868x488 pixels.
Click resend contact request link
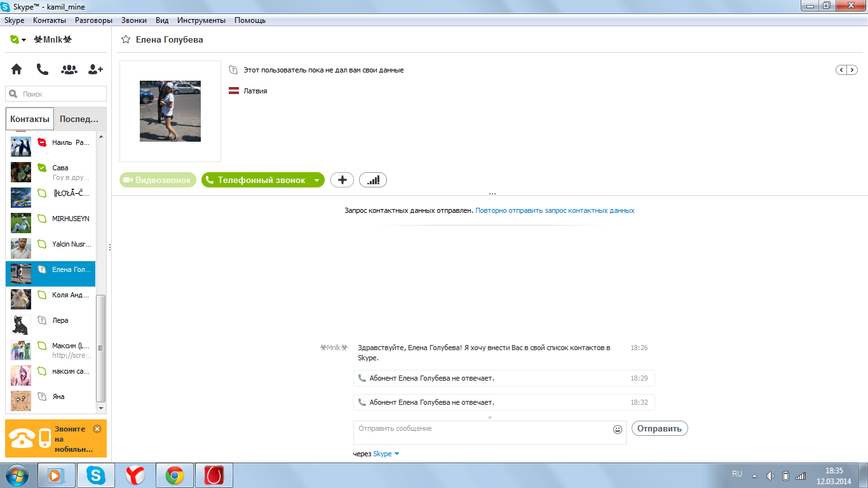click(x=555, y=210)
